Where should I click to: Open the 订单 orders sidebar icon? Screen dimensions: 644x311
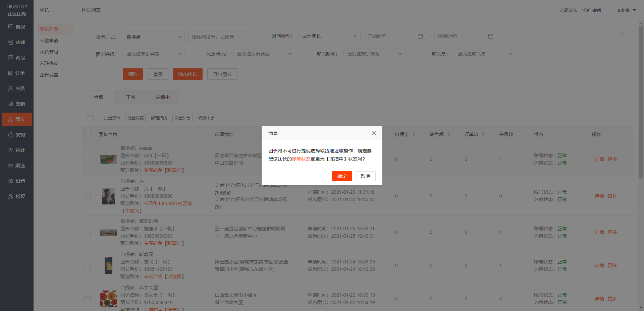pyautogui.click(x=11, y=73)
